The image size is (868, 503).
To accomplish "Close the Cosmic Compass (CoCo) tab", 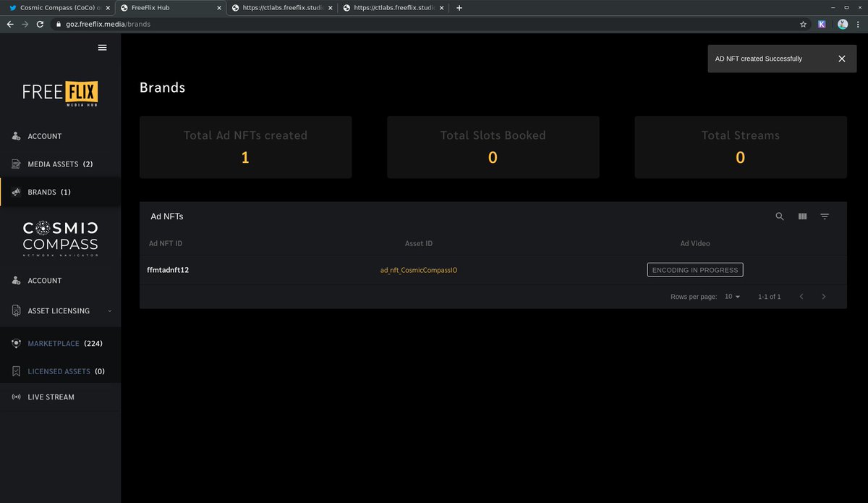I will coord(108,8).
